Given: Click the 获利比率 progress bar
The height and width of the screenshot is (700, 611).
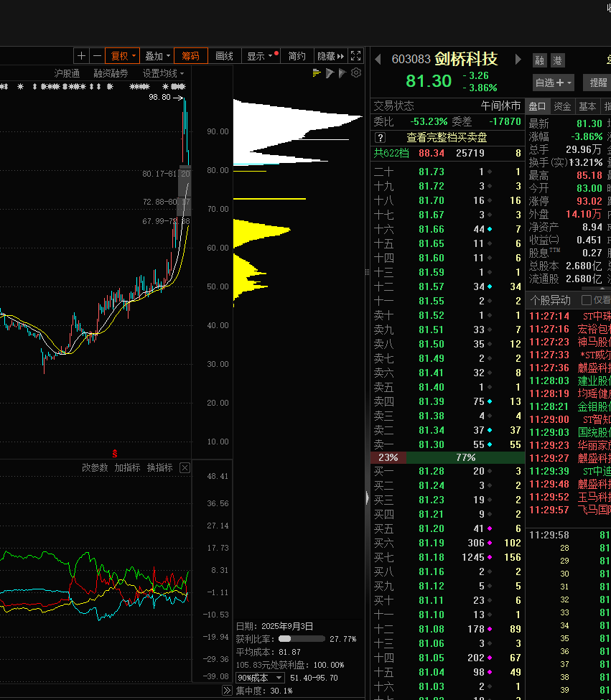Looking at the screenshot, I should click(x=302, y=639).
